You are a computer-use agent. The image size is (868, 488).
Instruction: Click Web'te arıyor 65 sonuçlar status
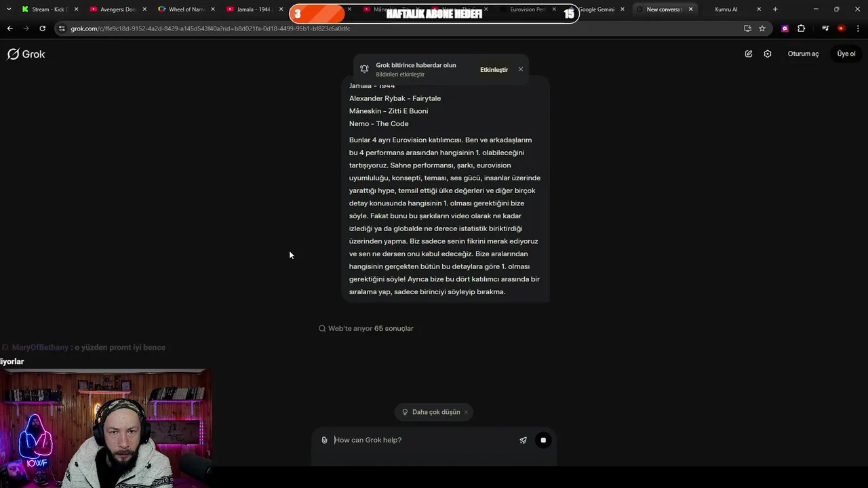[370, 328]
